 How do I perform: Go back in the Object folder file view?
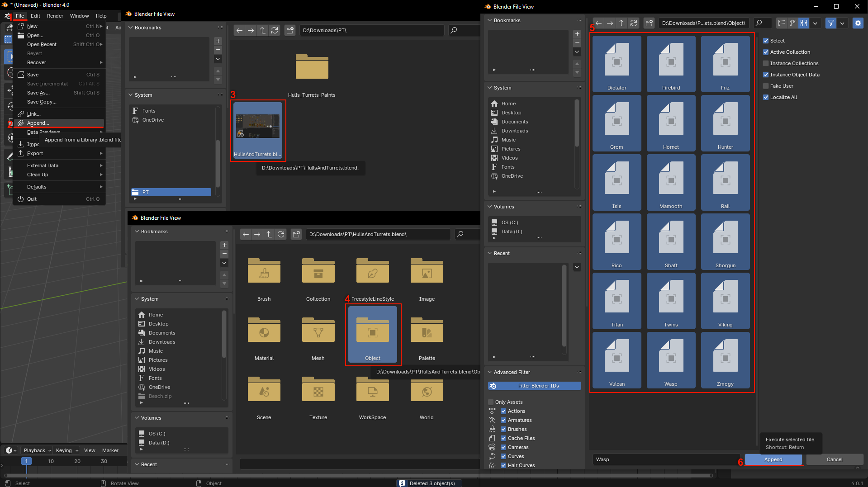click(x=598, y=23)
